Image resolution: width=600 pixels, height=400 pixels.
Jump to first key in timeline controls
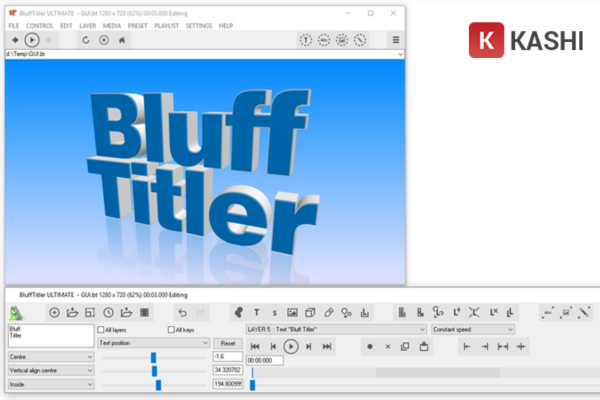click(x=255, y=347)
